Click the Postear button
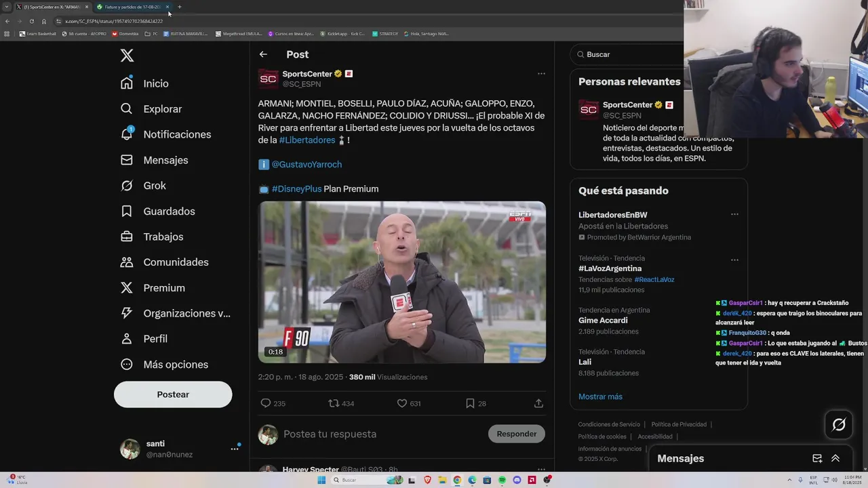The image size is (868, 488). pos(173,394)
